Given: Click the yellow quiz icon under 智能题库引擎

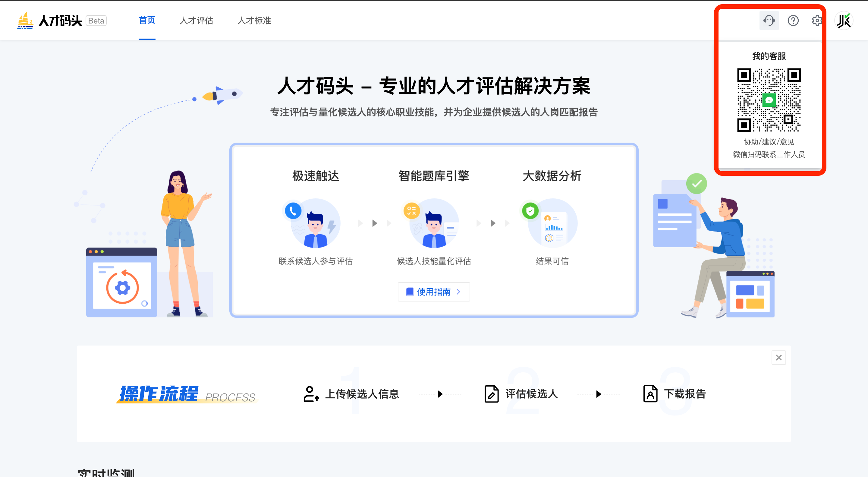Looking at the screenshot, I should pos(411,211).
